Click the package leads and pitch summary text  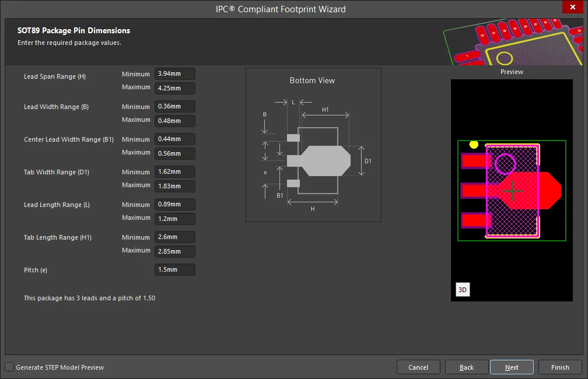pyautogui.click(x=89, y=298)
